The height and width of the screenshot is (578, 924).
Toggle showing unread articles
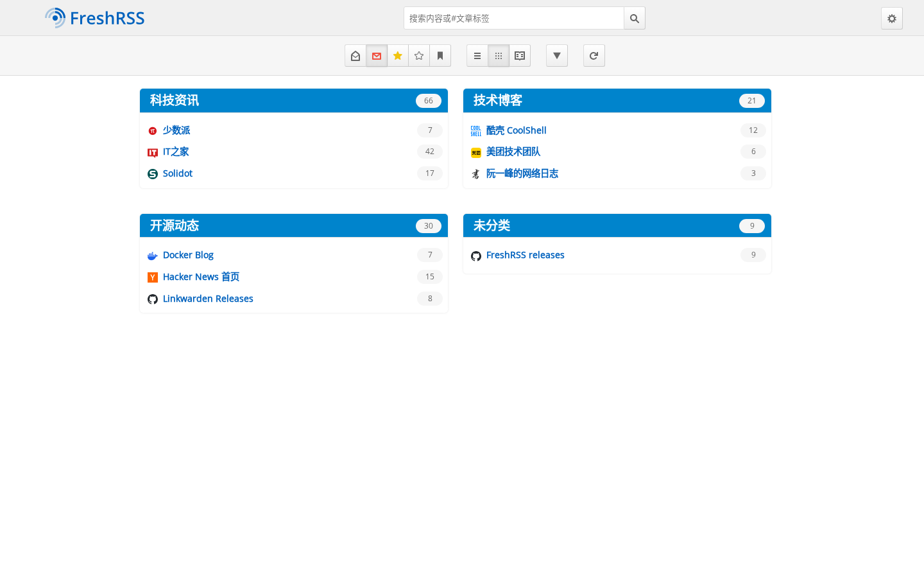(377, 56)
